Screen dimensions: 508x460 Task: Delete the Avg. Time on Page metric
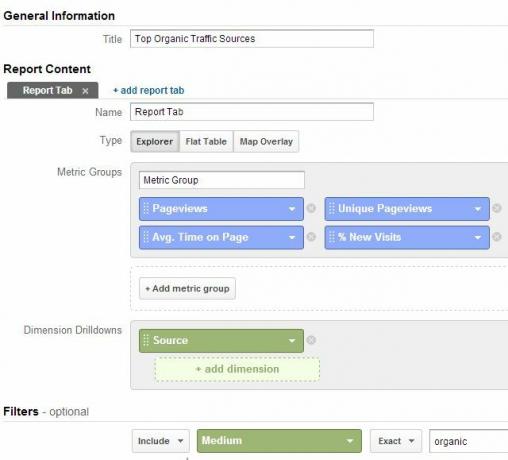tap(311, 237)
